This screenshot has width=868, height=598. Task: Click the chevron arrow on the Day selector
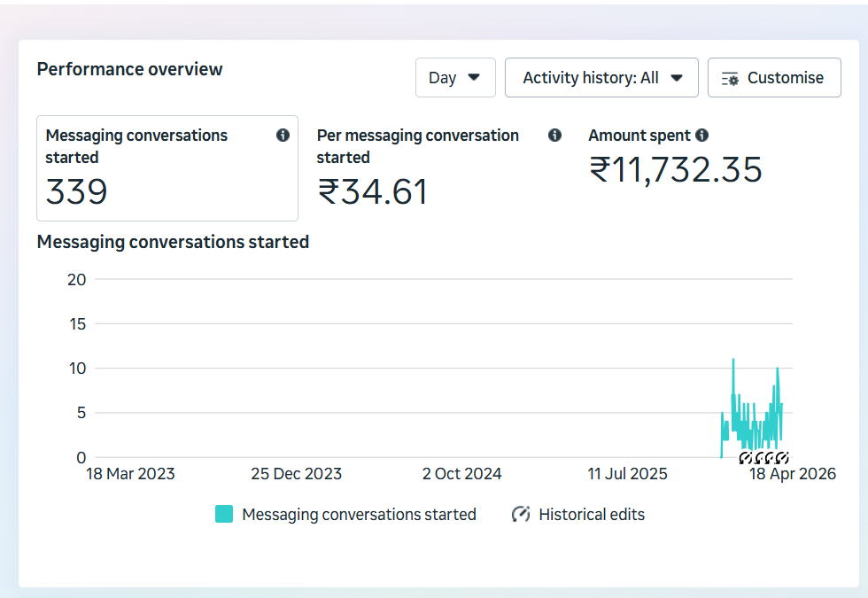(x=474, y=78)
